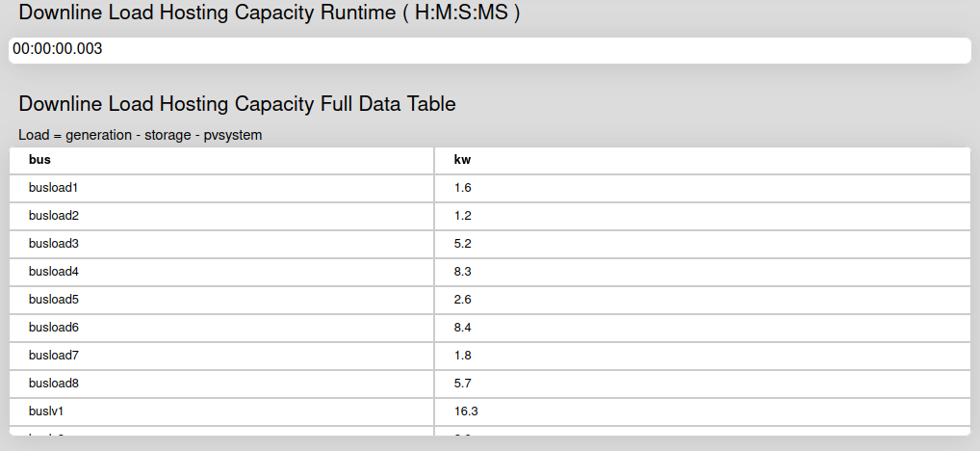Select the busload4 bus cell

point(221,272)
